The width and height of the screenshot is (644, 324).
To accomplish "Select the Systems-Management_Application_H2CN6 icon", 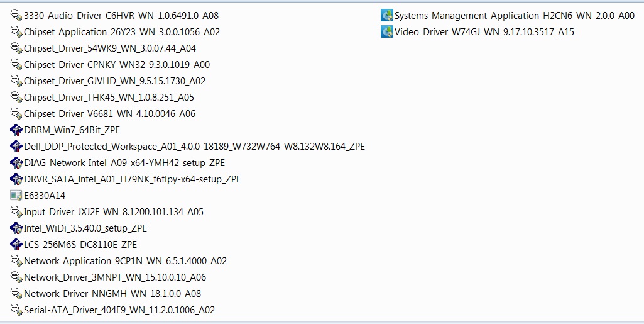I will [387, 16].
